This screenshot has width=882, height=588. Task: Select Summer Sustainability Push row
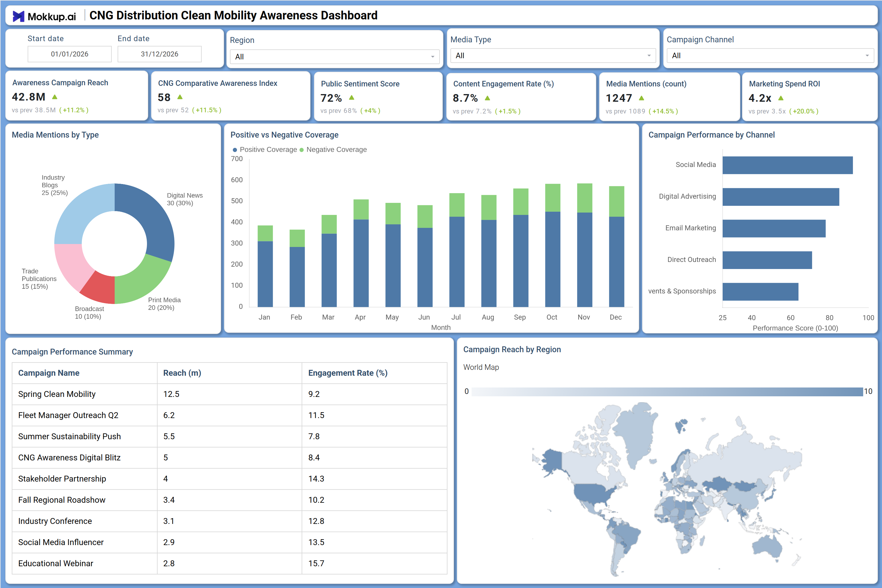click(x=230, y=437)
